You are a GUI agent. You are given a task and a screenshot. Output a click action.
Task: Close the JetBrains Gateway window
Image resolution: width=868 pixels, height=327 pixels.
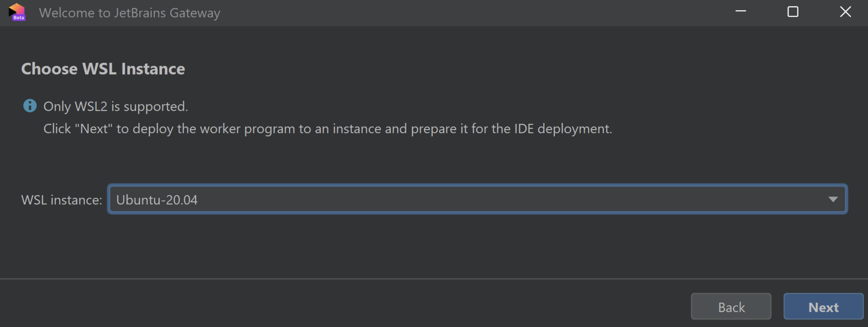tap(845, 12)
